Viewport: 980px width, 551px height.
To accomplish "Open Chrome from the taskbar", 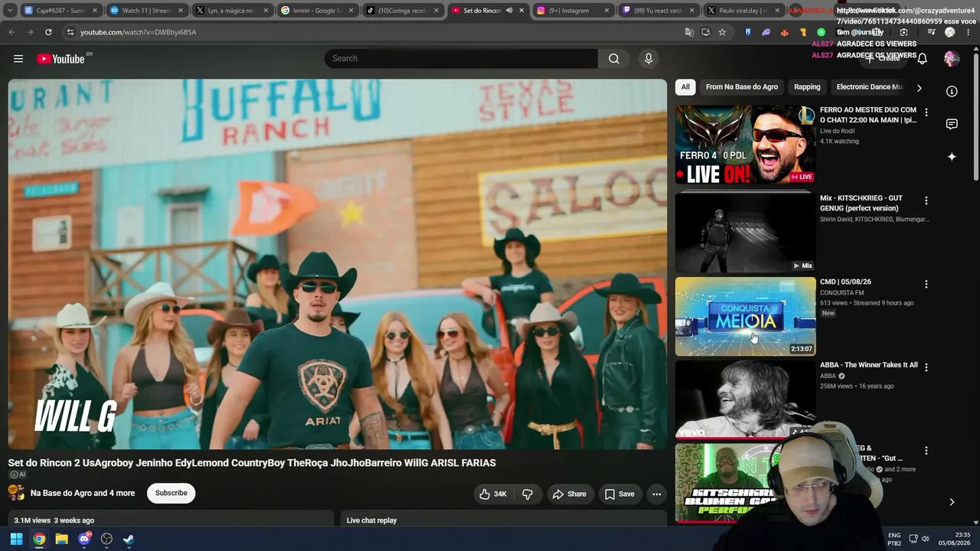I will click(x=39, y=539).
